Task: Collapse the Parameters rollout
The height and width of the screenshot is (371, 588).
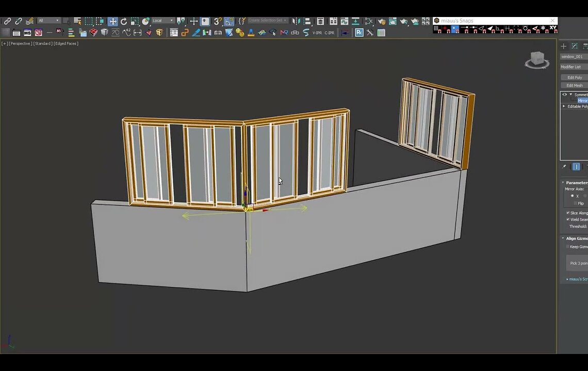Action: point(563,182)
